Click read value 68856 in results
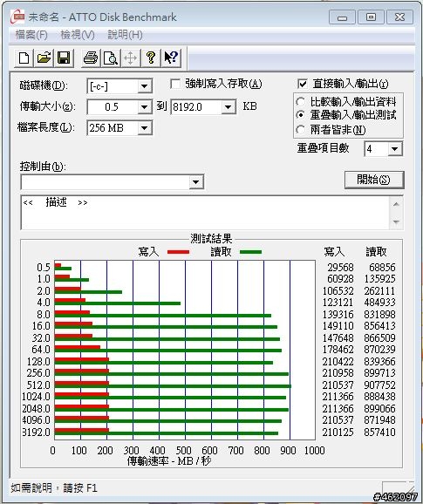This screenshot has width=423, height=504. [x=382, y=268]
